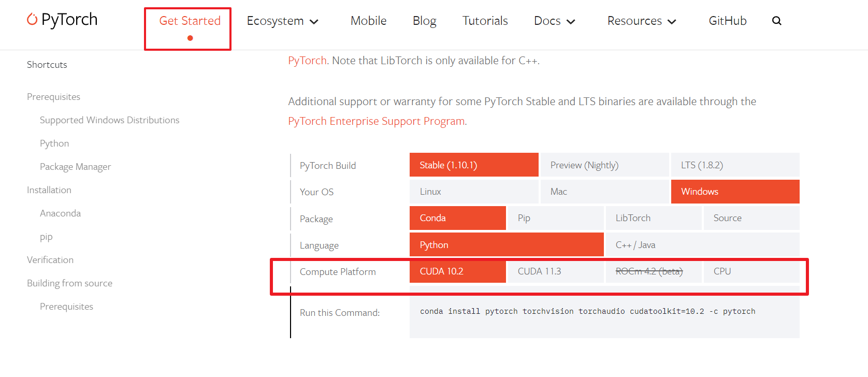Screen dimensions: 868x377
Task: Jump to Package Manager section
Action: 75,167
